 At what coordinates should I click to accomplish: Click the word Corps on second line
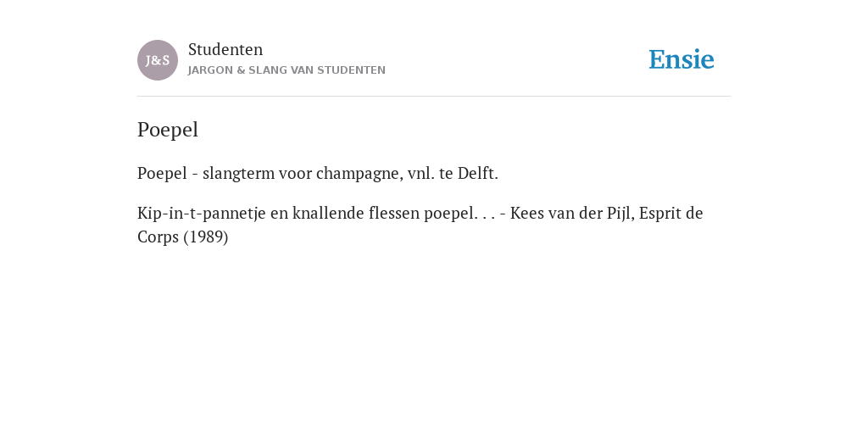(158, 237)
